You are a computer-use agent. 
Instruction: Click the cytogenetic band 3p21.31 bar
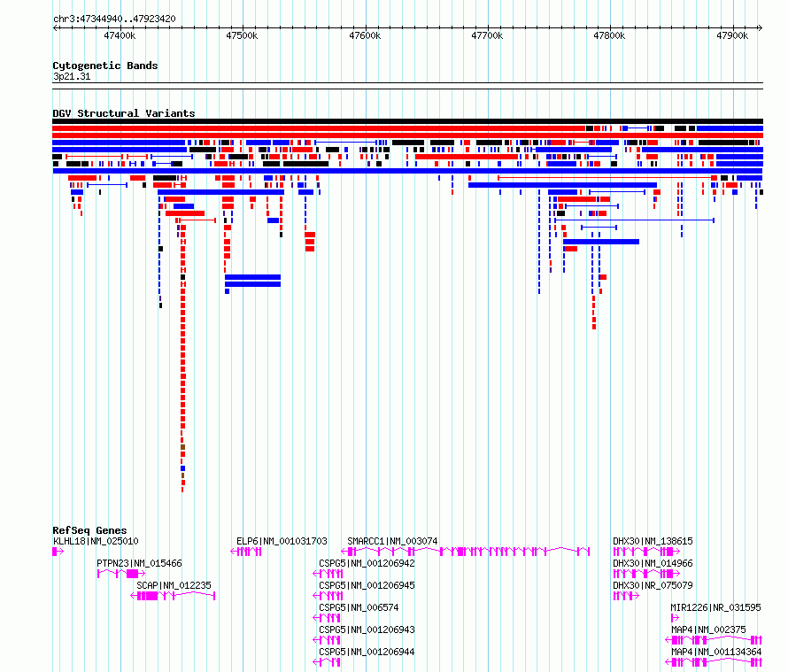click(x=407, y=86)
